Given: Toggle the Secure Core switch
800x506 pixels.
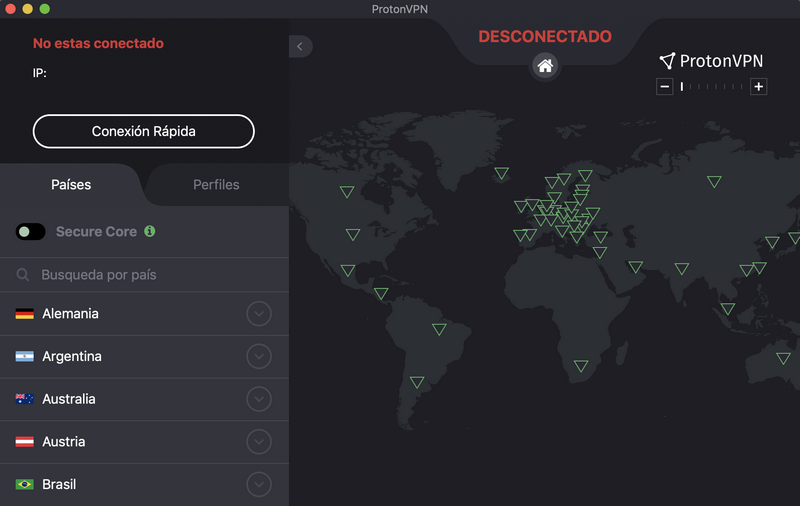Looking at the screenshot, I should 31,232.
